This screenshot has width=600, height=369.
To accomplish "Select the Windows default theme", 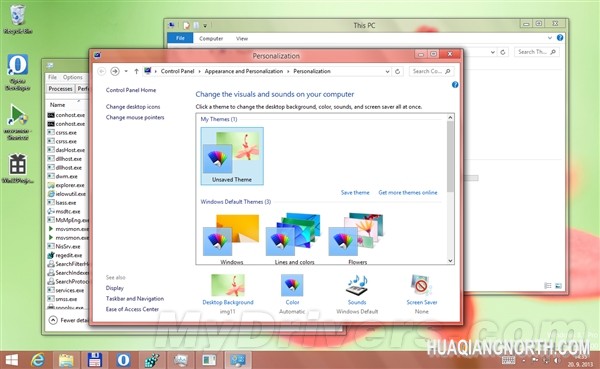I will pyautogui.click(x=232, y=238).
